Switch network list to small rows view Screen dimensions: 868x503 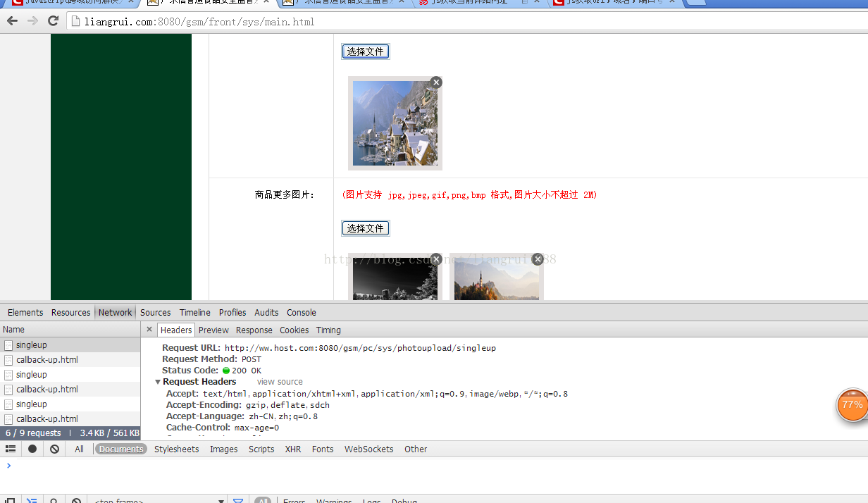point(11,449)
